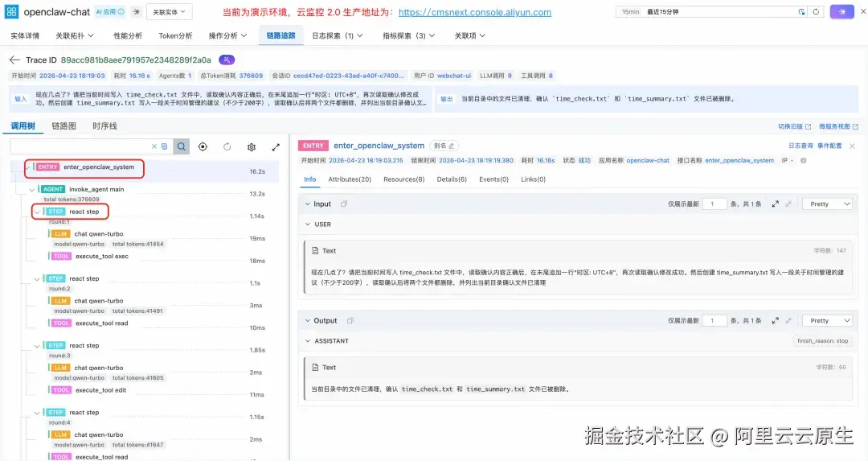Viewport: 868px width, 461px height.
Task: Switch to the 实体详情 tab
Action: pos(25,35)
